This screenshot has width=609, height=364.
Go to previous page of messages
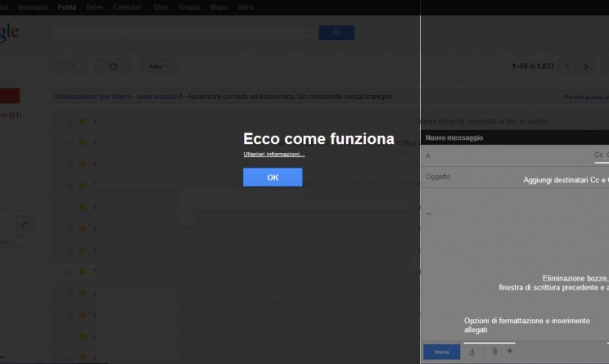(x=567, y=66)
